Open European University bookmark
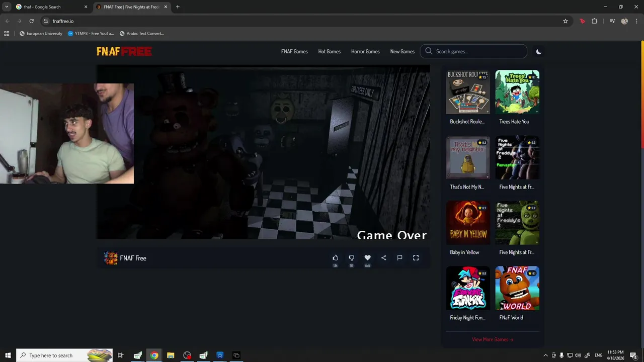The height and width of the screenshot is (362, 644). [41, 34]
